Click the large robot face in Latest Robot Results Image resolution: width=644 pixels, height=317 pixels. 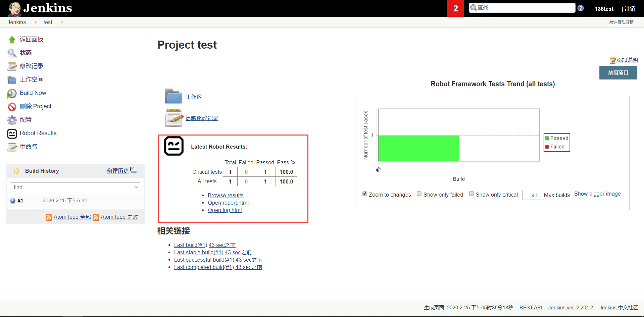pos(174,146)
